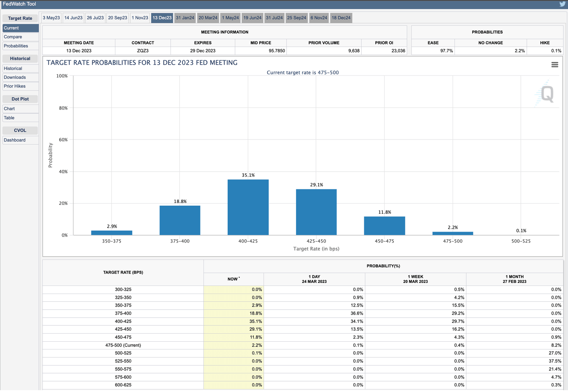Open the Dot Plot Table
This screenshot has height=392, width=568.
(x=9, y=118)
